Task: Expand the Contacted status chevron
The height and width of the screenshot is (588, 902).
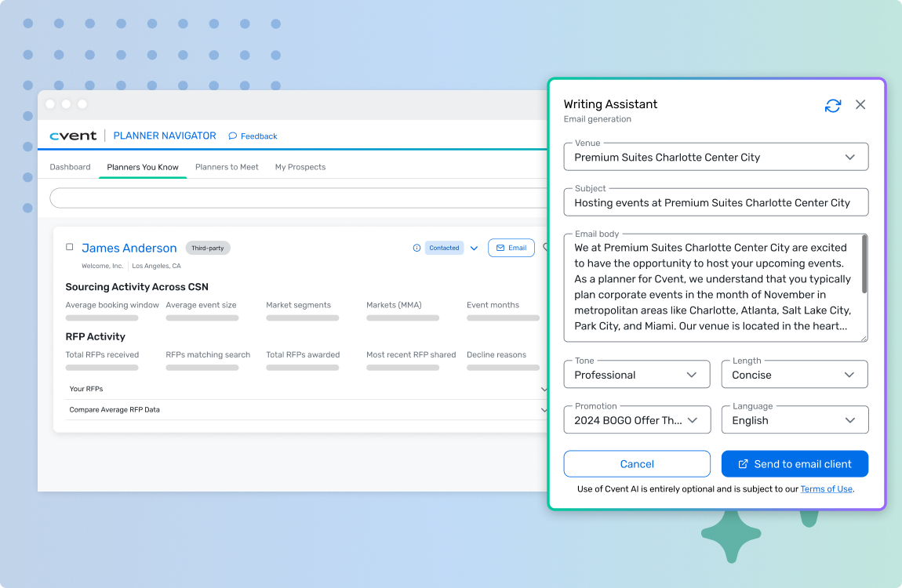Action: tap(474, 249)
